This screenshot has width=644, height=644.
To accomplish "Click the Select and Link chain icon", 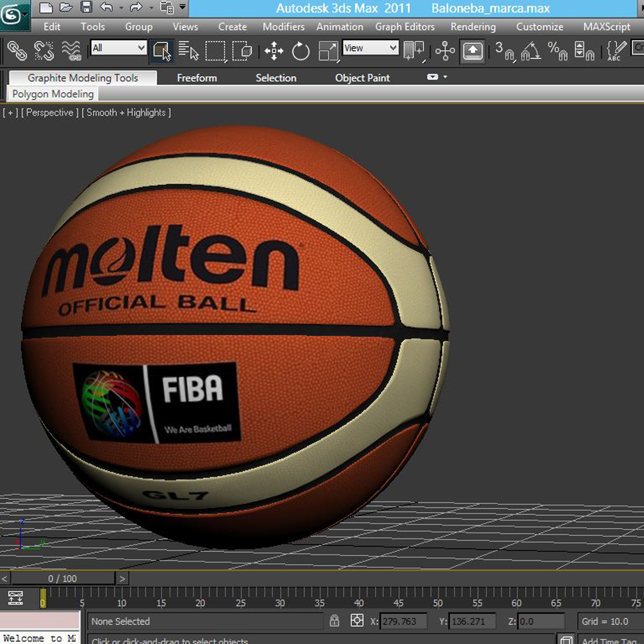I will point(17,51).
